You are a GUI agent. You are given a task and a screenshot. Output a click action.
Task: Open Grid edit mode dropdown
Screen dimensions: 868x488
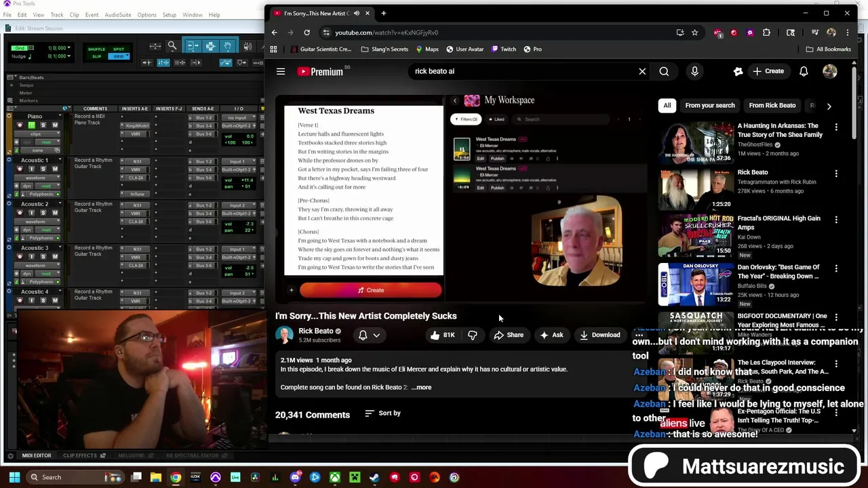(x=127, y=55)
